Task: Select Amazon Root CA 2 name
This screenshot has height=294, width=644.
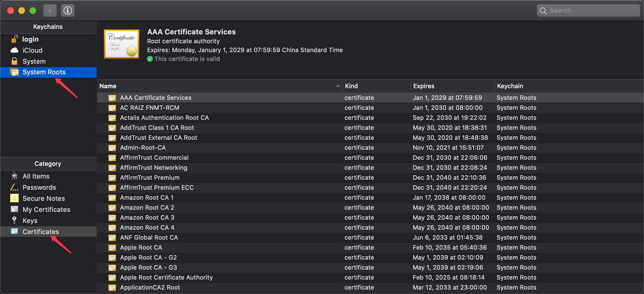Action: [147, 207]
